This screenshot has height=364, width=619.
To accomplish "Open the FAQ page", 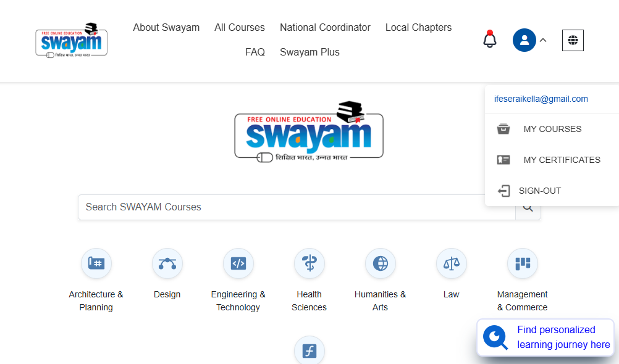I will (x=255, y=52).
